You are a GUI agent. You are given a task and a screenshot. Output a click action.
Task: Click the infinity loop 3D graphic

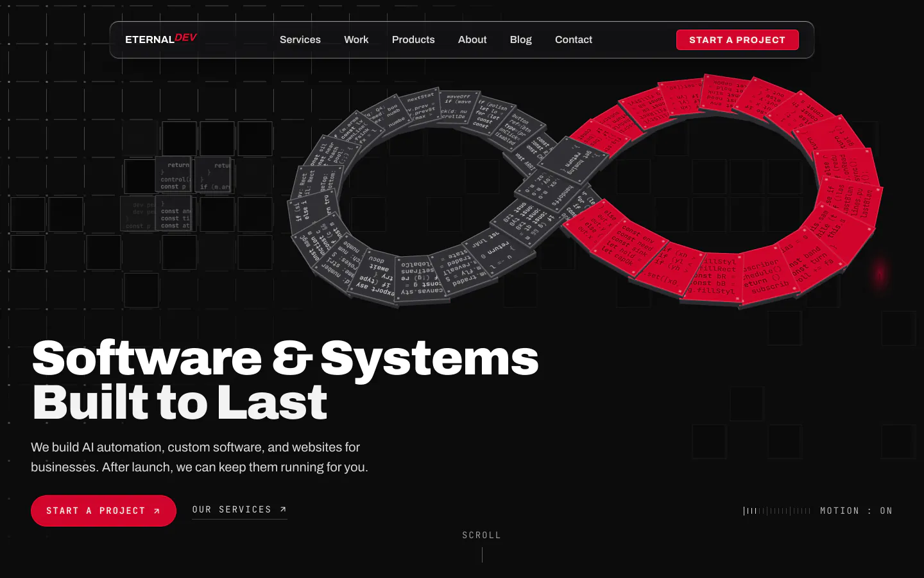point(585,190)
